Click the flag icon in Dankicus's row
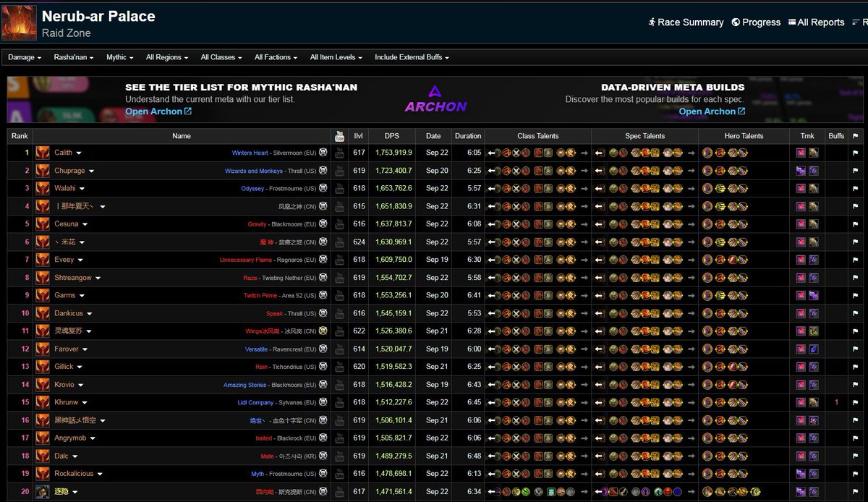The image size is (868, 502). tap(855, 313)
